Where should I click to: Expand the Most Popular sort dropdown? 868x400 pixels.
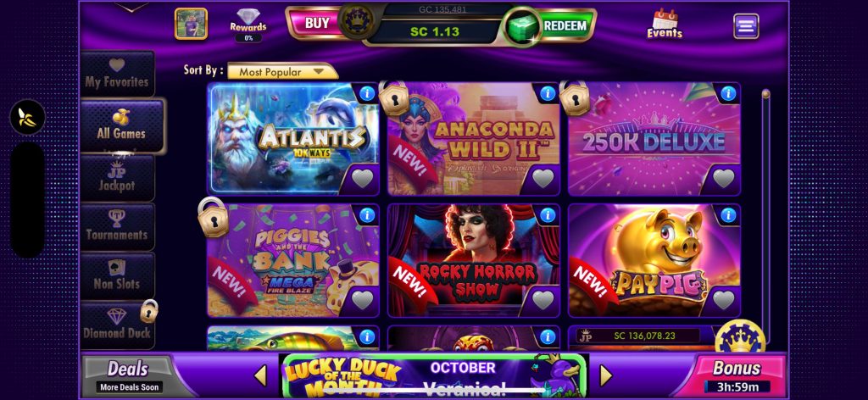(x=282, y=71)
